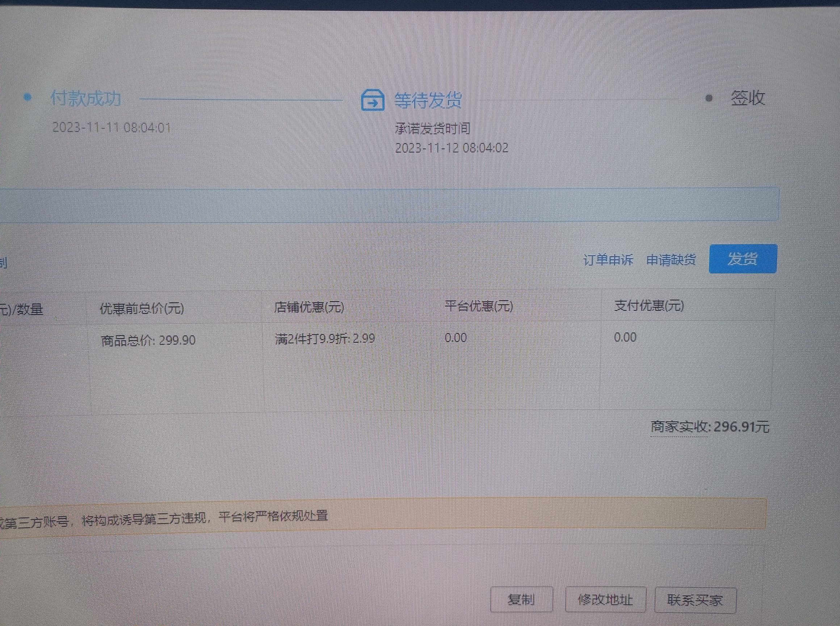Open the 订单申诉 order appeal option
The width and height of the screenshot is (840, 626).
tap(608, 260)
